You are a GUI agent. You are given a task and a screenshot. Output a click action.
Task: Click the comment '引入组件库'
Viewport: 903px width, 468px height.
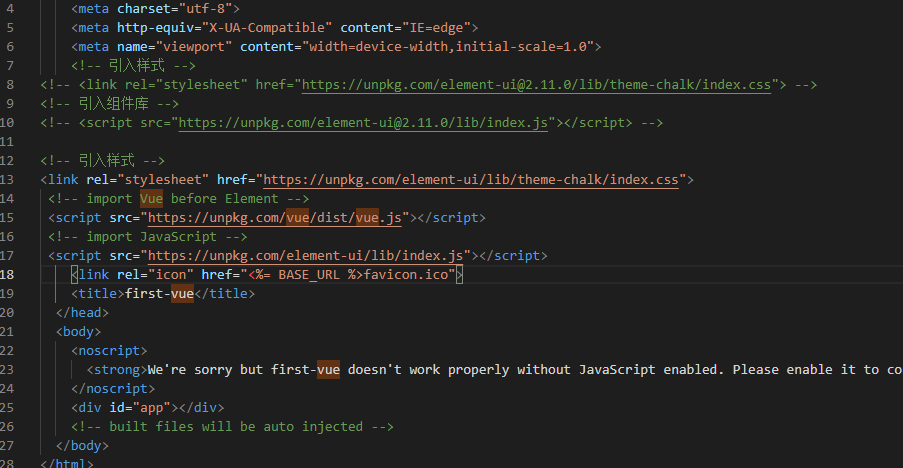109,104
